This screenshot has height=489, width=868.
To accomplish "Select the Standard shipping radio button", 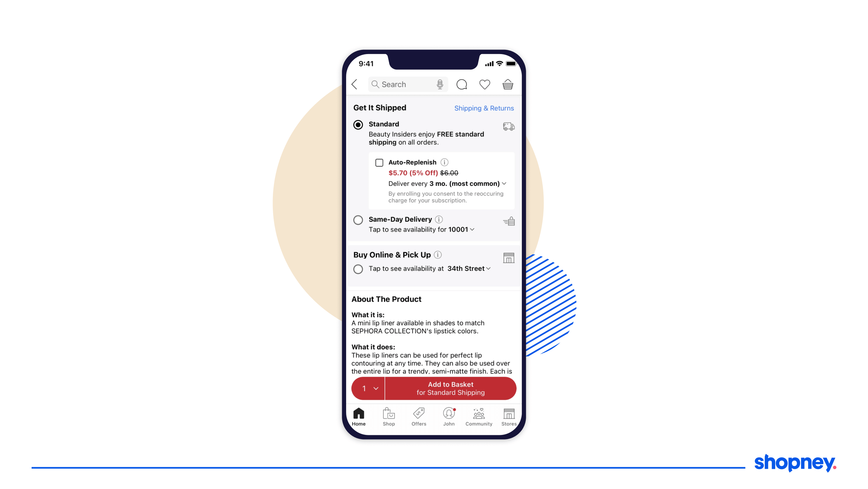I will 358,124.
